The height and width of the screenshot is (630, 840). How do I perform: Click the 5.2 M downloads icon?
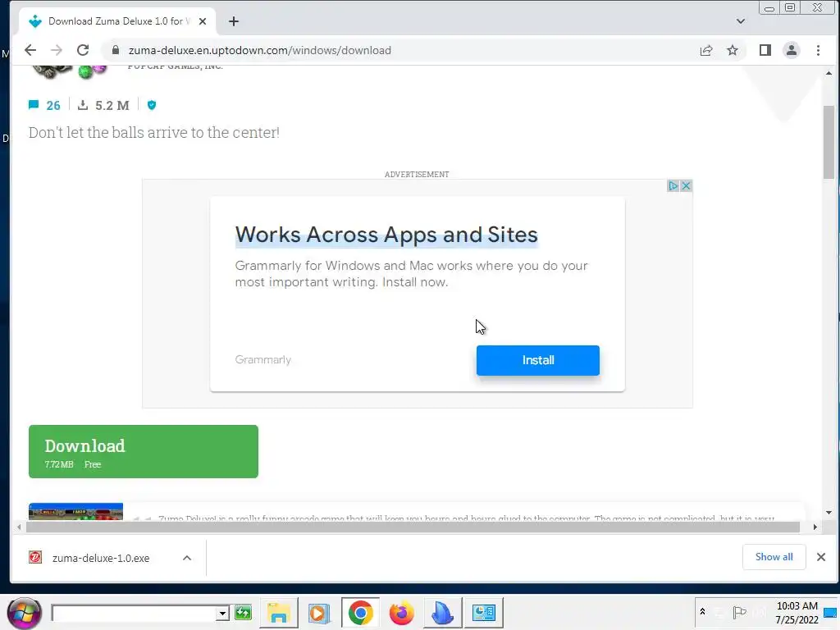pos(83,104)
